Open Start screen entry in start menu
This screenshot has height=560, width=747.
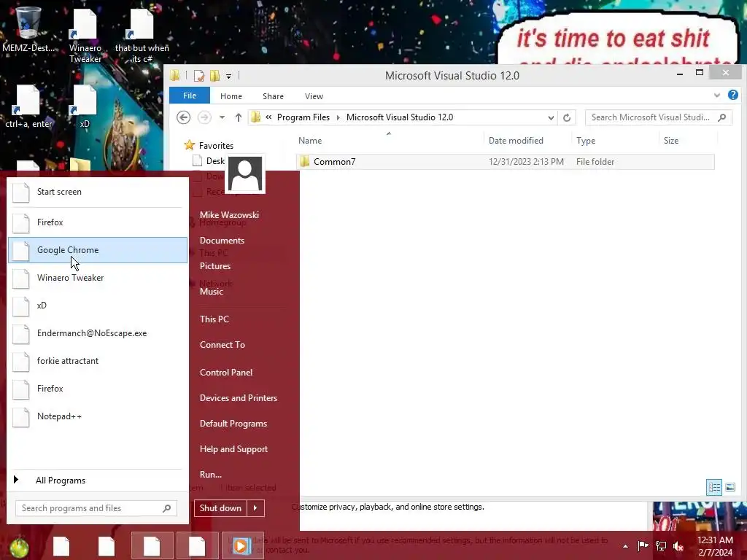98,192
